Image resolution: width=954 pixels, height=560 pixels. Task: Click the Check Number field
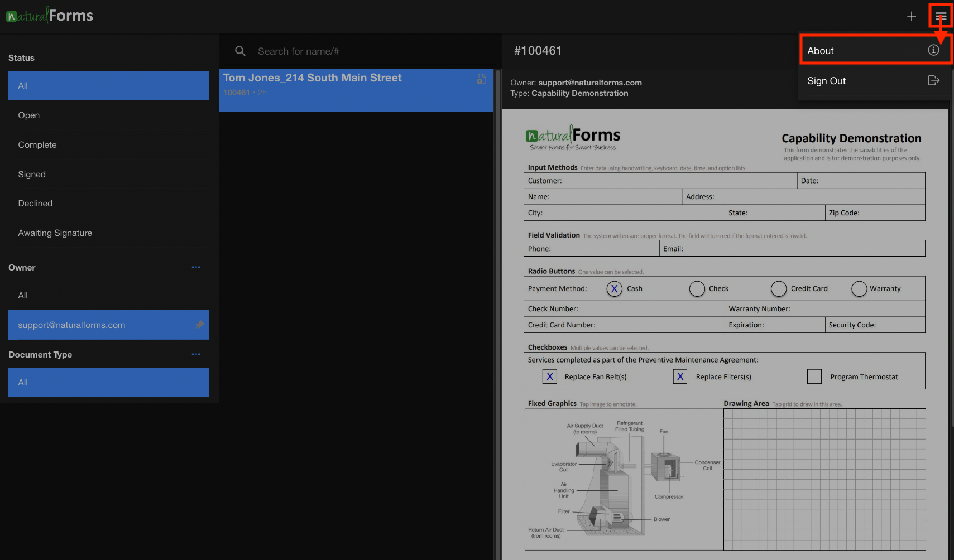point(624,308)
